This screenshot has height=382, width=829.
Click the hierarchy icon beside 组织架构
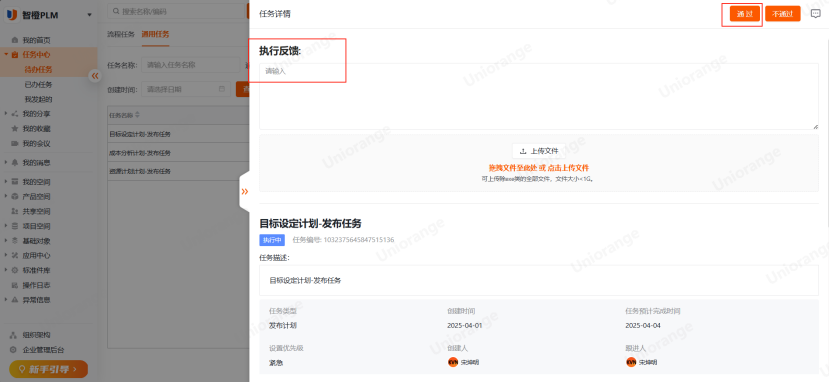coord(13,335)
